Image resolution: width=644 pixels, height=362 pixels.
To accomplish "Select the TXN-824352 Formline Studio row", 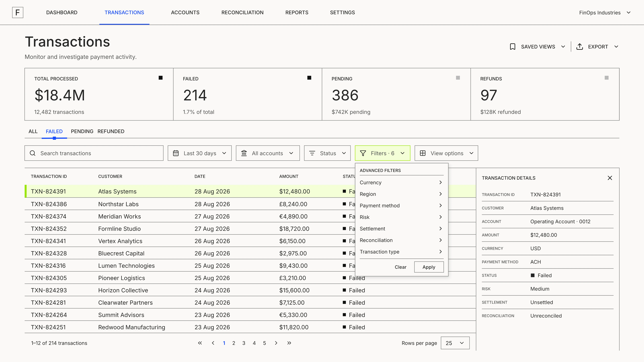I will 250,228.
